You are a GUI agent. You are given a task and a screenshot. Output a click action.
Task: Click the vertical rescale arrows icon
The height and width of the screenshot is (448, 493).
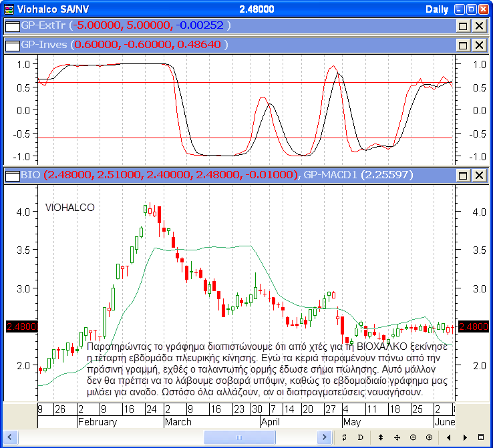381,437
